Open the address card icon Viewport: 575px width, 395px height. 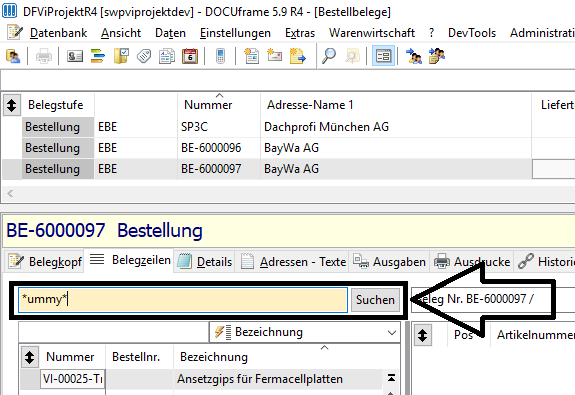75,56
